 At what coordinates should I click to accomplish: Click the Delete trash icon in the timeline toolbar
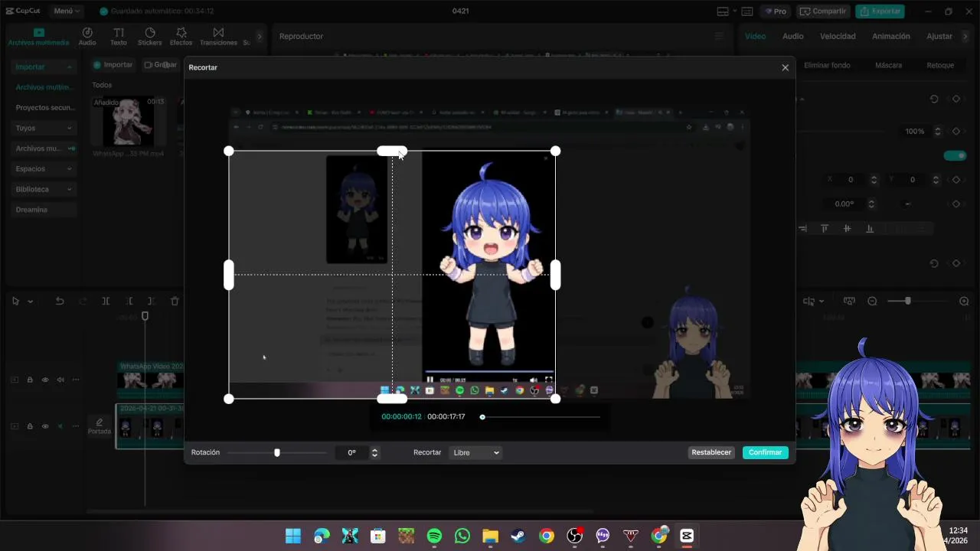175,302
